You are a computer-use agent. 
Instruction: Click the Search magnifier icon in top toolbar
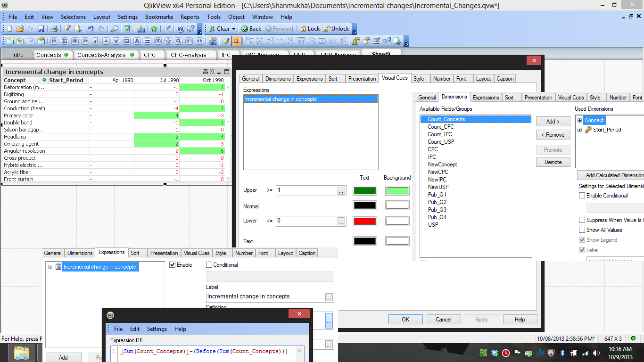[x=115, y=29]
